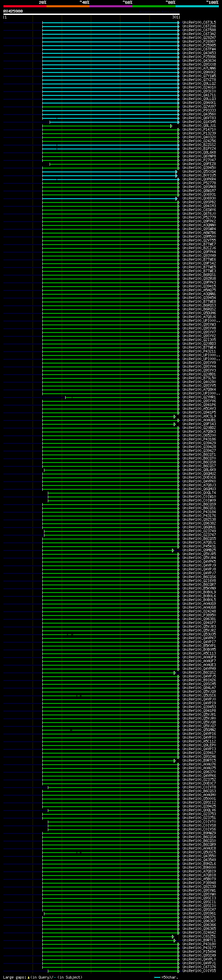
Task: Open hit UniRef100_P26987
Action: (x=199, y=41)
